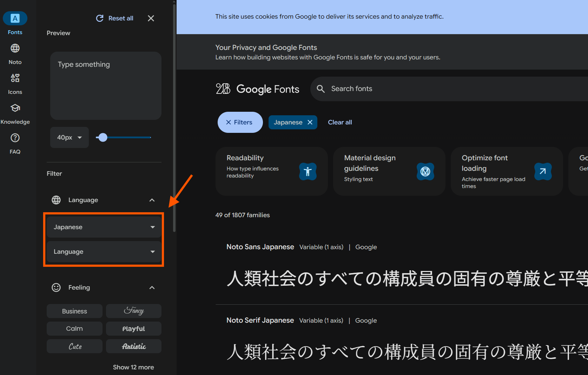Image resolution: width=588 pixels, height=375 pixels.
Task: Open the Noto Sans Japanese font family
Action: [260, 247]
